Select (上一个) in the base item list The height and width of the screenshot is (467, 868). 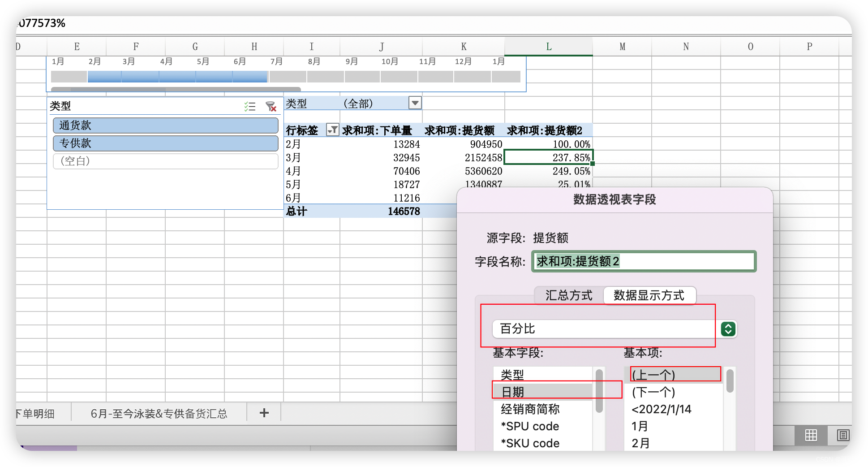[x=674, y=375]
